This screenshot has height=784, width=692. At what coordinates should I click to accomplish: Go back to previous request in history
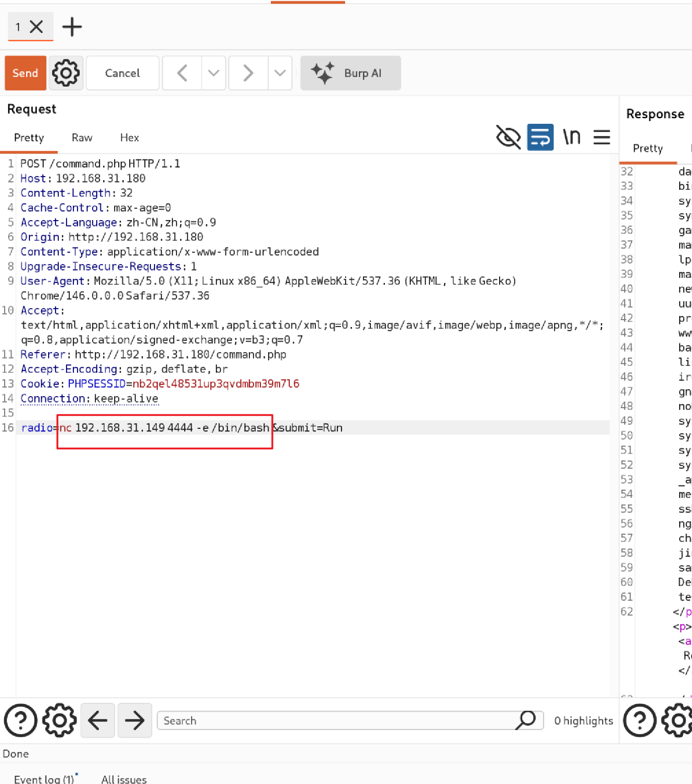(182, 73)
